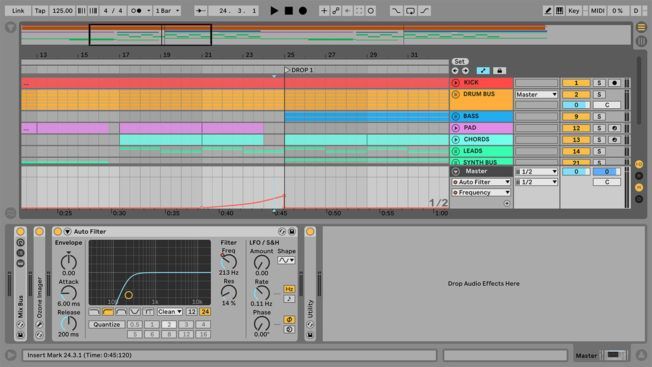Click the DRUM BUS pan control

coord(607,105)
